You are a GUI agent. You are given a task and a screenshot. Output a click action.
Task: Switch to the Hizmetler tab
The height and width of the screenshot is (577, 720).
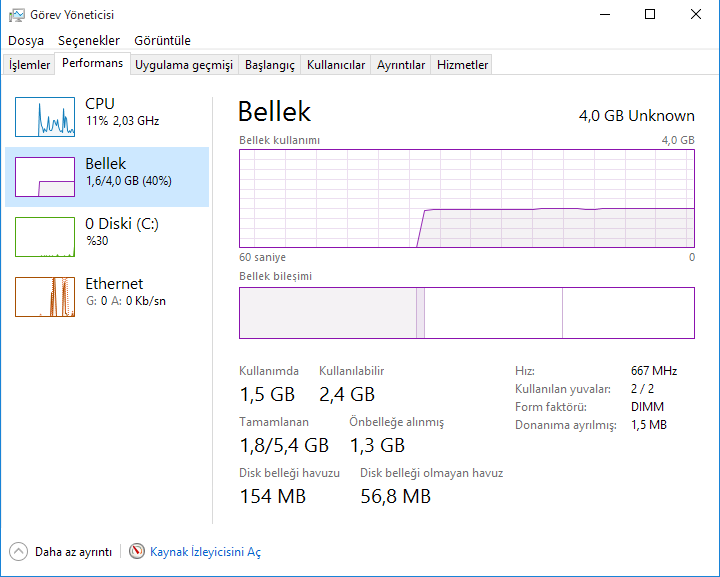(463, 65)
